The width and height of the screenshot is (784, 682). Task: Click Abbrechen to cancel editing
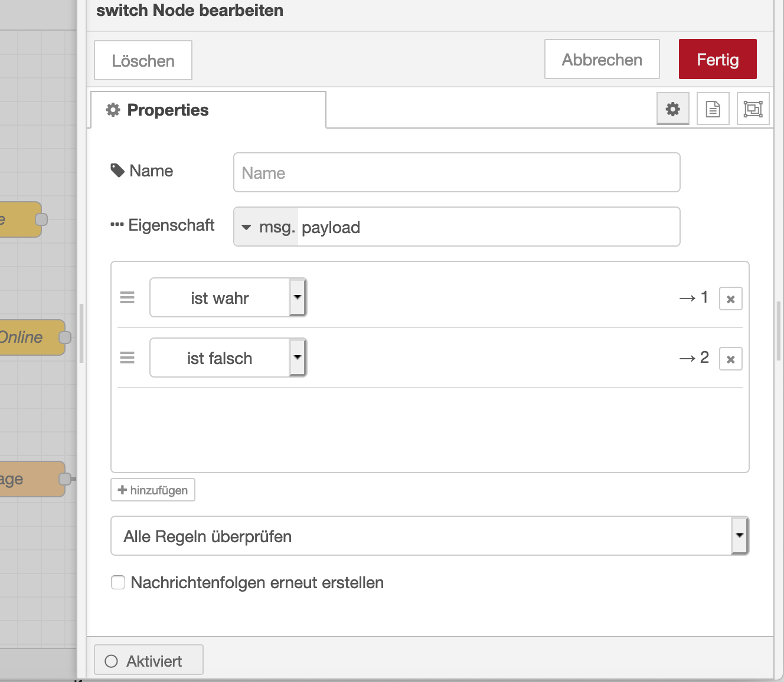pos(602,60)
